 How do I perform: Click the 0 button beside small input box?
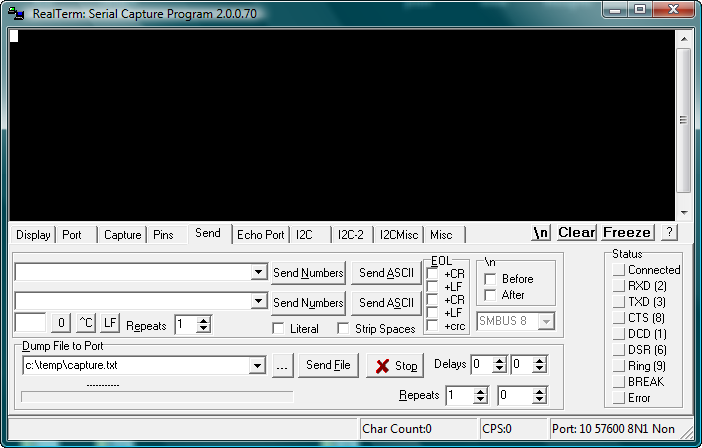tap(61, 323)
